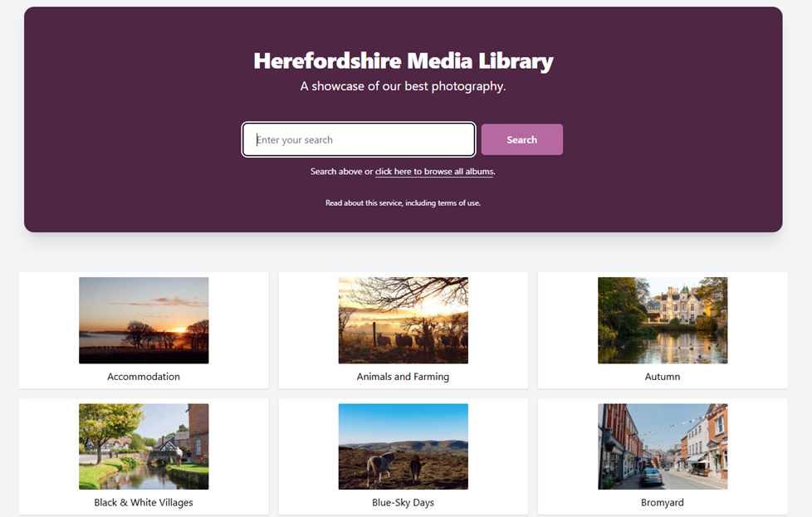Click the Search button
The image size is (812, 517).
tap(522, 139)
